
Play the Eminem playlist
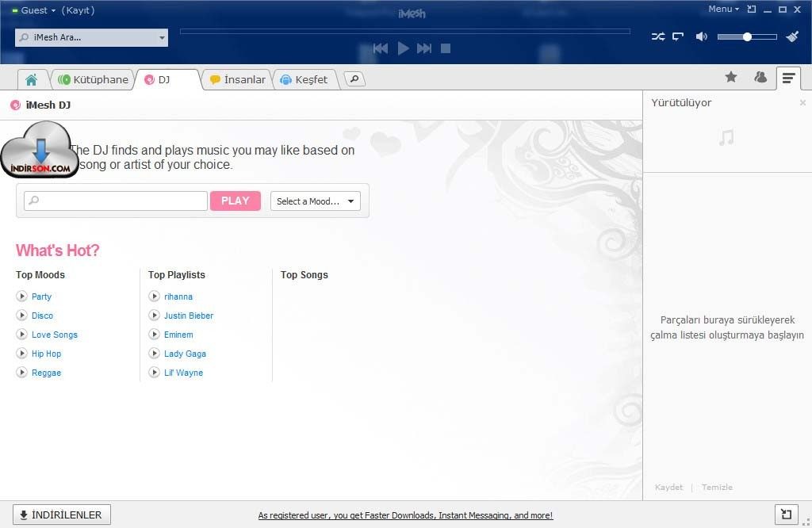tap(155, 335)
